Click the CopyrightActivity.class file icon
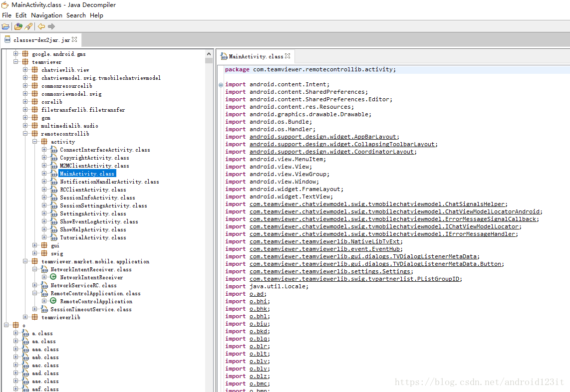The height and width of the screenshot is (392, 570). 54,158
